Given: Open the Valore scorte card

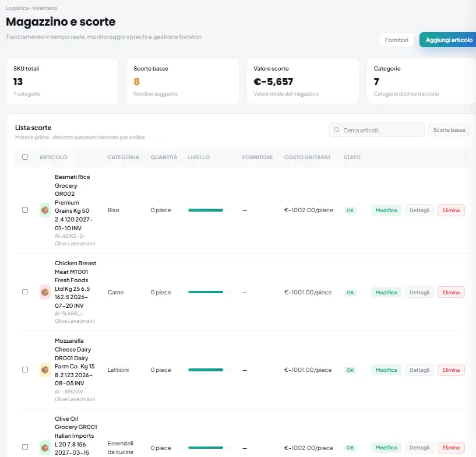Looking at the screenshot, I should [303, 81].
